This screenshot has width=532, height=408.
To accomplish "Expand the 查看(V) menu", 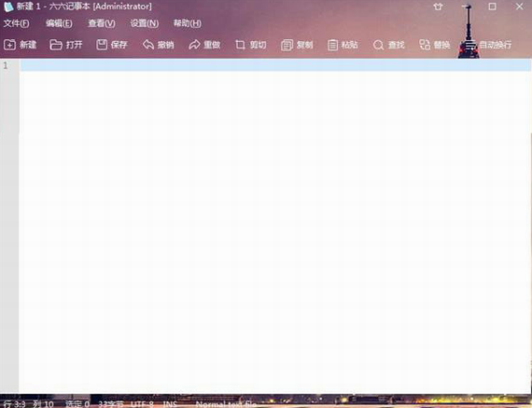I will pyautogui.click(x=102, y=23).
